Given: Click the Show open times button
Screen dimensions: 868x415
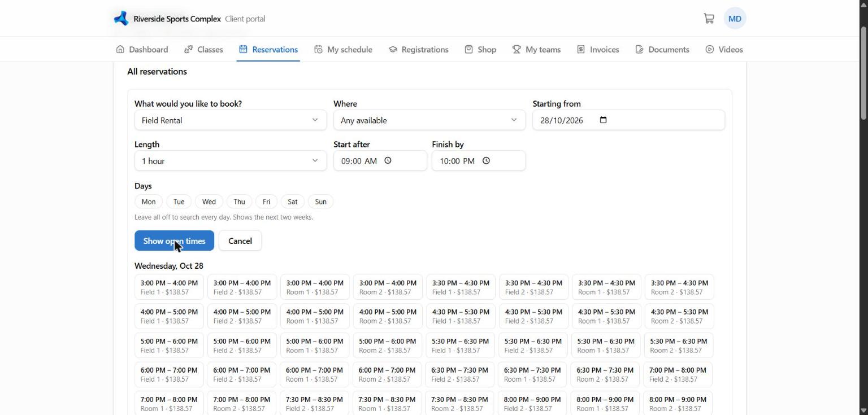Looking at the screenshot, I should [174, 241].
